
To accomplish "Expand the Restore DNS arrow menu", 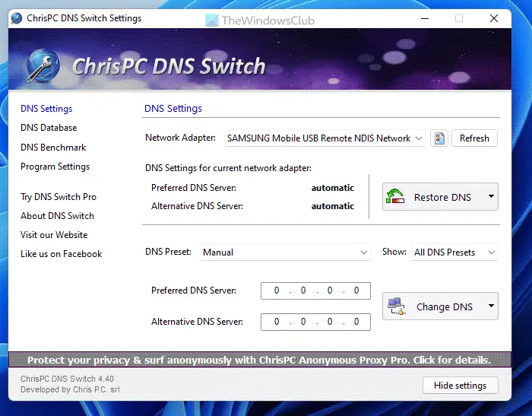I will coord(491,196).
